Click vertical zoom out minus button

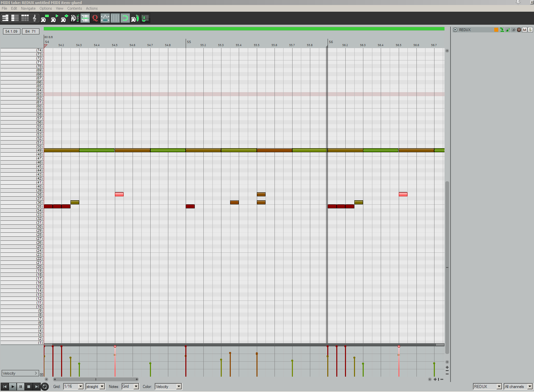tap(447, 374)
